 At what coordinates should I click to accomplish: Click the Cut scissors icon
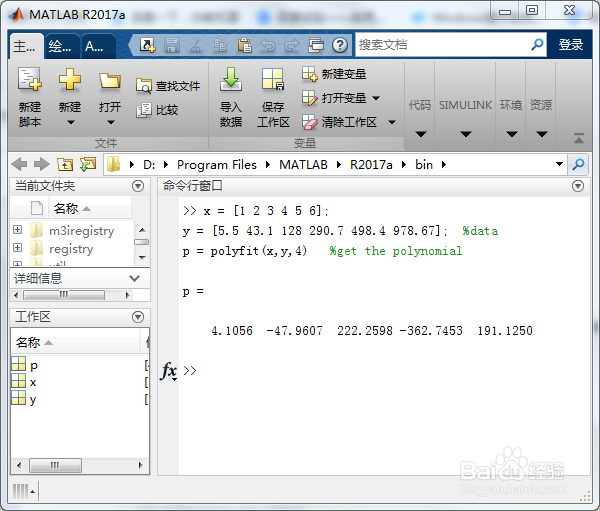tap(196, 45)
